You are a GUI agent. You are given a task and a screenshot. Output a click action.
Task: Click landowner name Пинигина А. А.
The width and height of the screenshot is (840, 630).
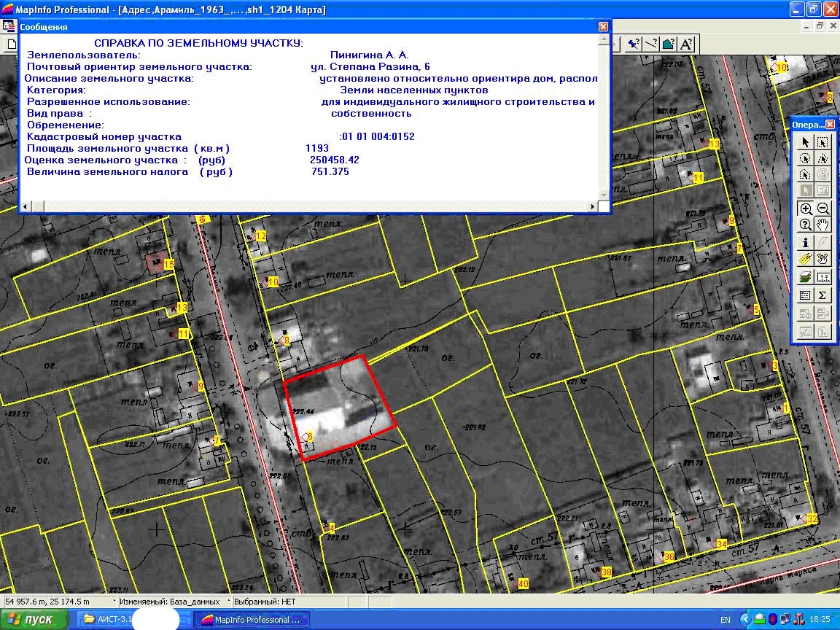tap(370, 55)
